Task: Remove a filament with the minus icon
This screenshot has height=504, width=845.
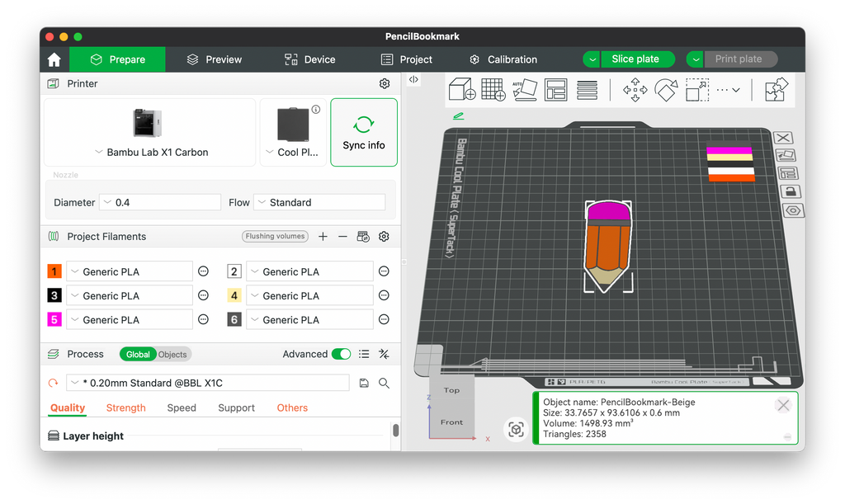Action: coord(342,237)
